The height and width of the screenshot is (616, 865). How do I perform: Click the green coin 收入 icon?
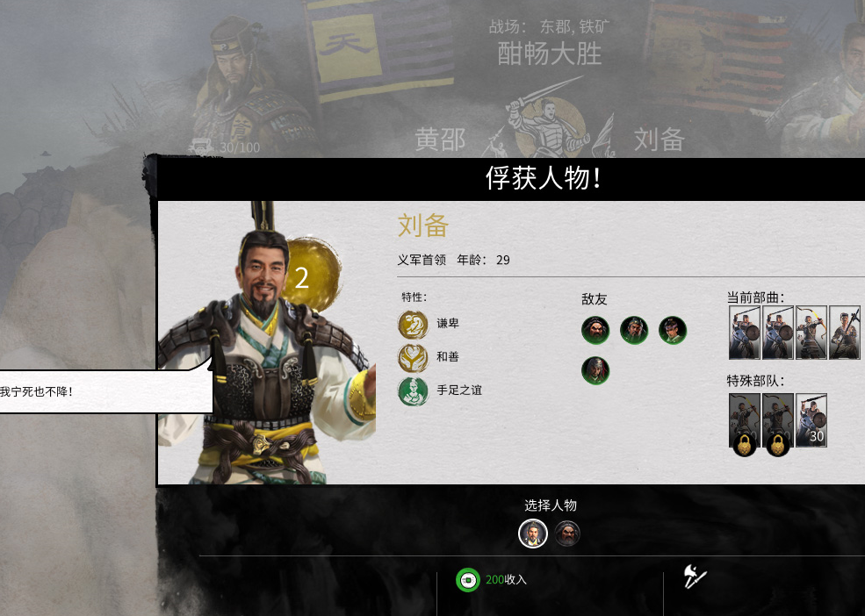click(468, 580)
